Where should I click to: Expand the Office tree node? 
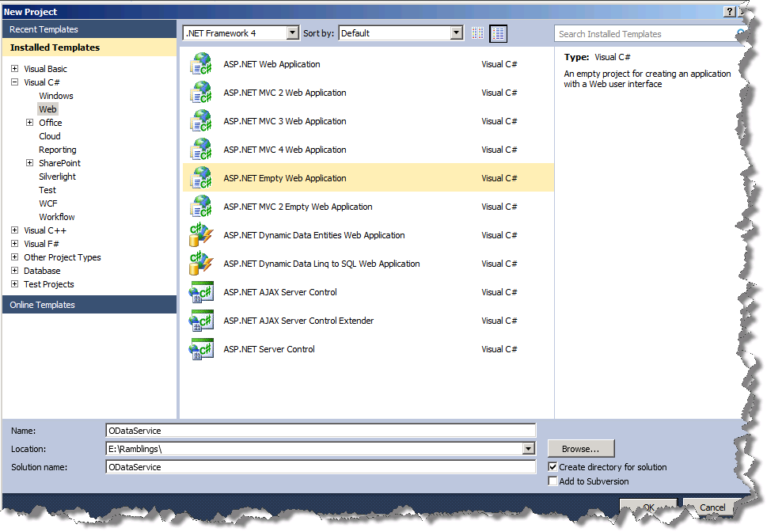(x=30, y=123)
